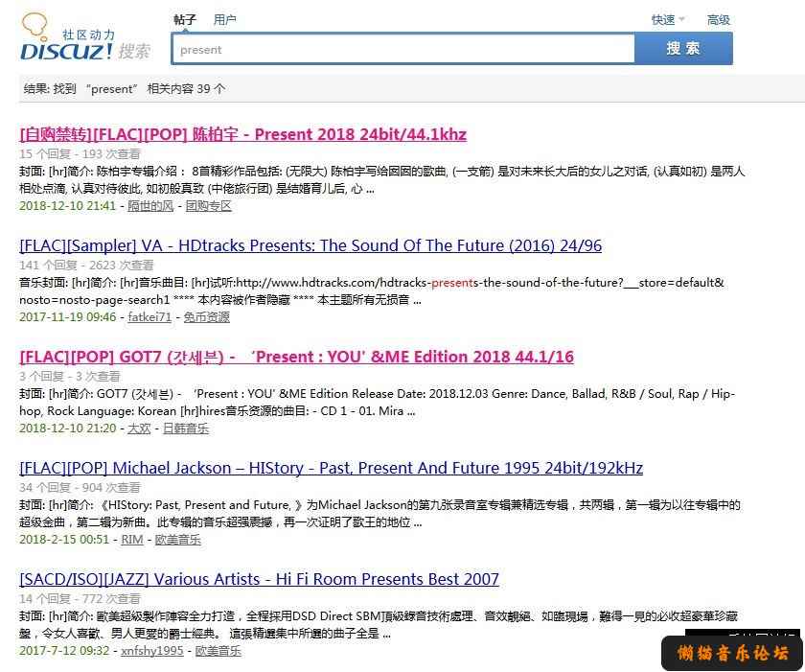Open 欧美音乐 forum under Hi Fi Room result

pyautogui.click(x=218, y=651)
